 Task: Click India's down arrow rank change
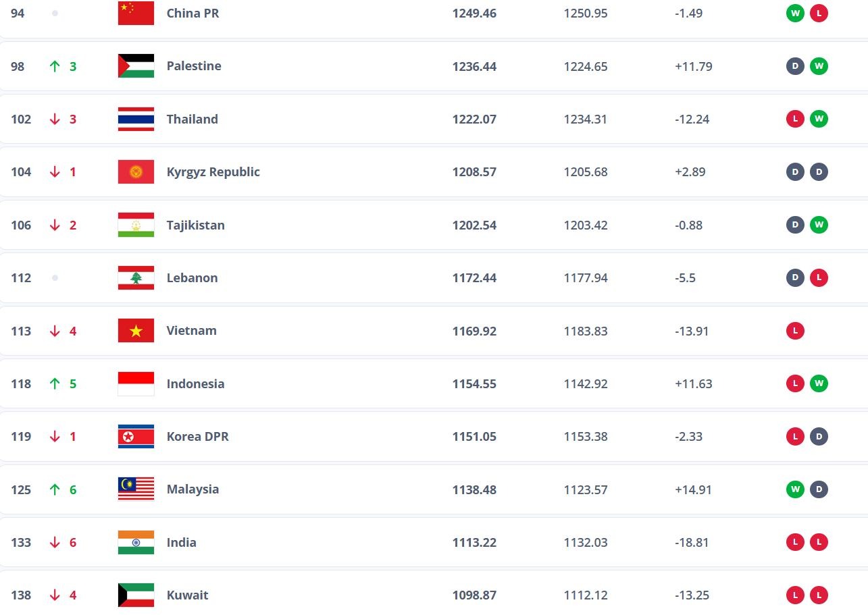(x=55, y=542)
